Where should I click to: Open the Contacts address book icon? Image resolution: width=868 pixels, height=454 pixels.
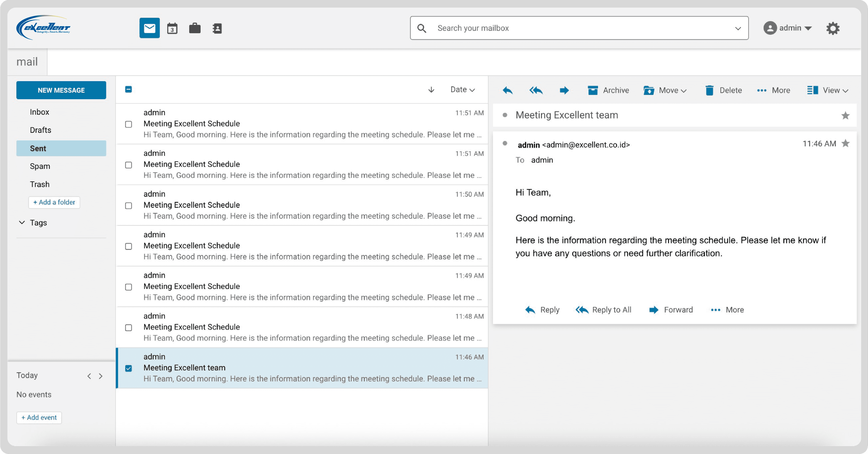pos(217,28)
